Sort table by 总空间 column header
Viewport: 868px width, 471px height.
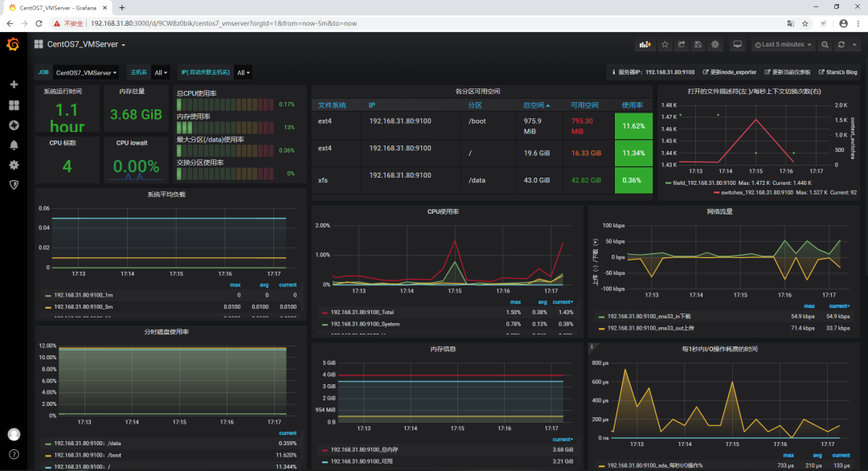pos(536,105)
